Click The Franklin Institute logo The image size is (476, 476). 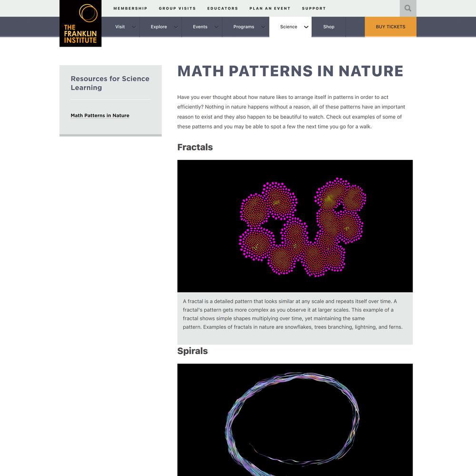[80, 23]
